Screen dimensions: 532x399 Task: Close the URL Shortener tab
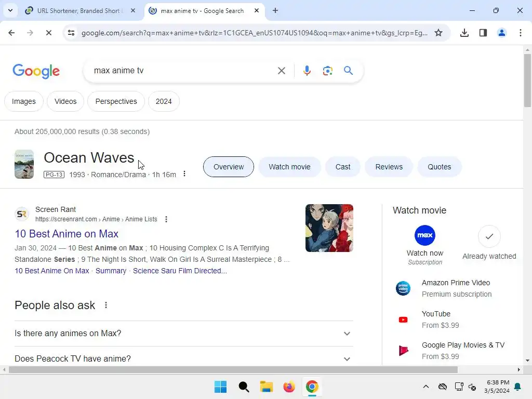pyautogui.click(x=133, y=10)
